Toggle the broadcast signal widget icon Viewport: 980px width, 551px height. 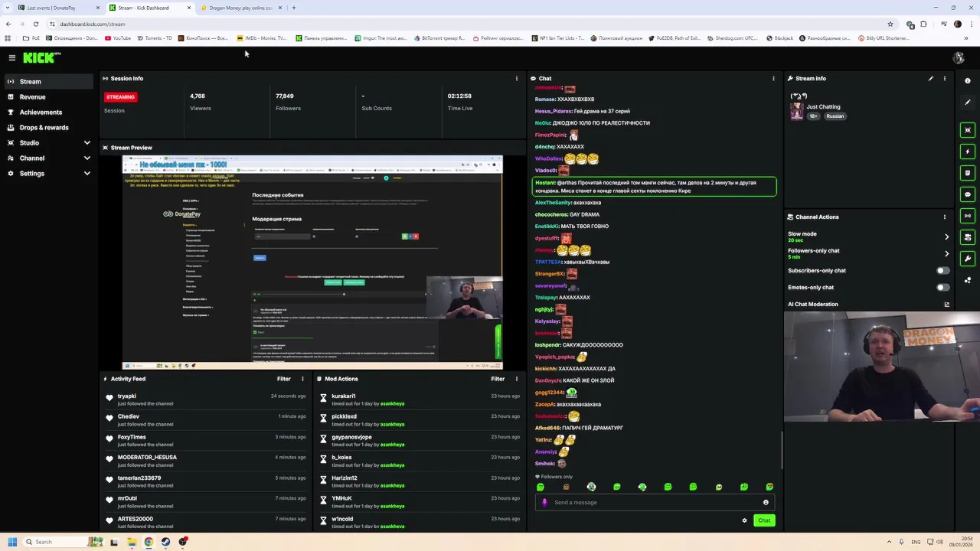point(968,216)
